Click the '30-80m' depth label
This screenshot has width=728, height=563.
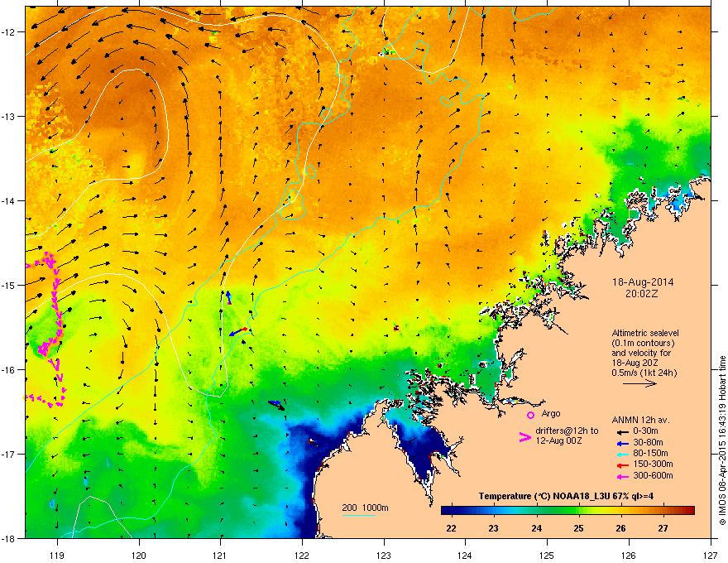point(648,443)
